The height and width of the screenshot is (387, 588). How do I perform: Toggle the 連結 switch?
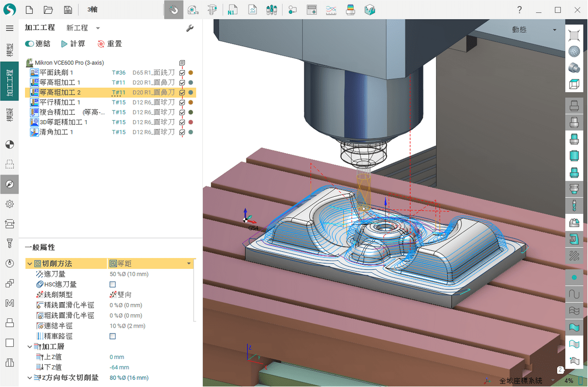[x=29, y=44]
